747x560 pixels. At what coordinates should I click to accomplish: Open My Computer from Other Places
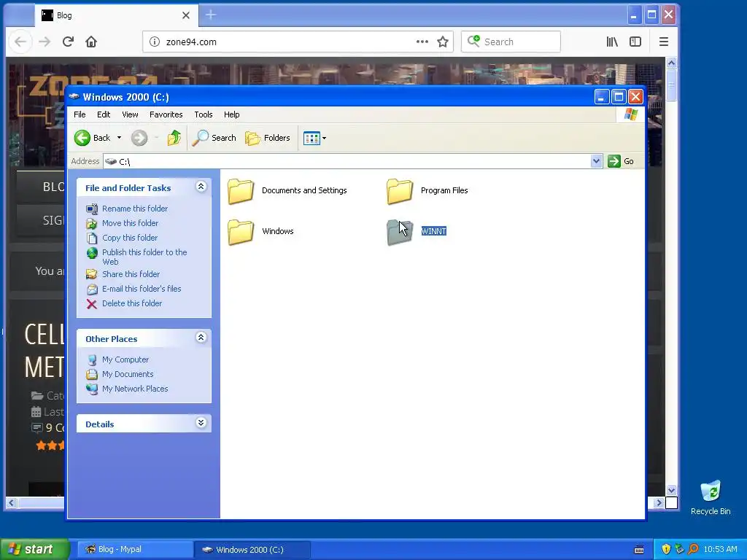point(125,359)
